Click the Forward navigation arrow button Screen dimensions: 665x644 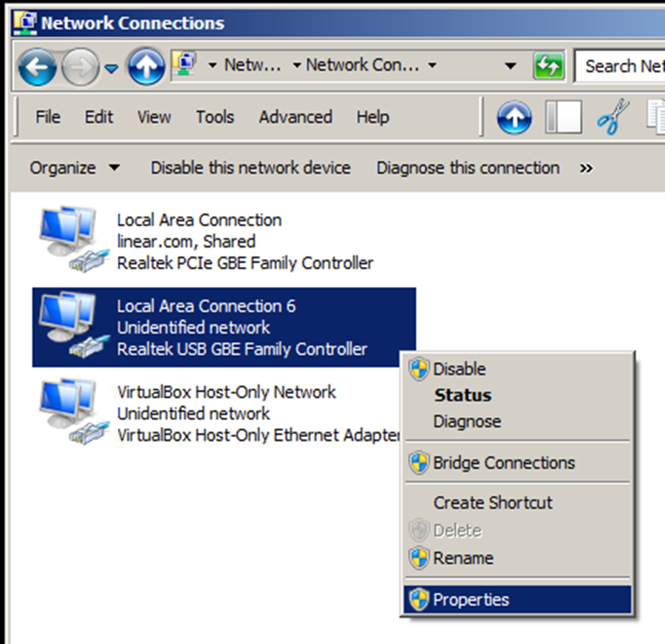81,68
